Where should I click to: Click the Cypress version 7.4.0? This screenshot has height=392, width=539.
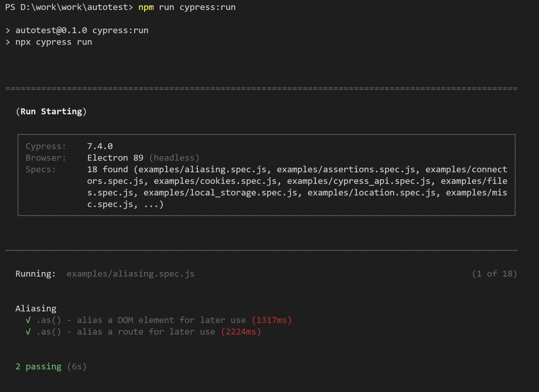[100, 146]
